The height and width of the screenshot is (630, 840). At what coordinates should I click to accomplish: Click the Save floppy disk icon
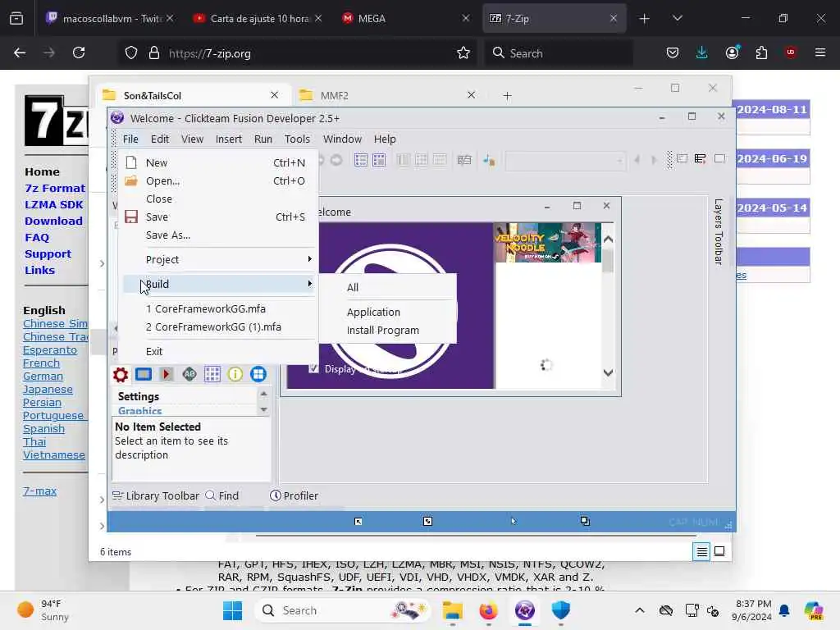[x=131, y=217]
